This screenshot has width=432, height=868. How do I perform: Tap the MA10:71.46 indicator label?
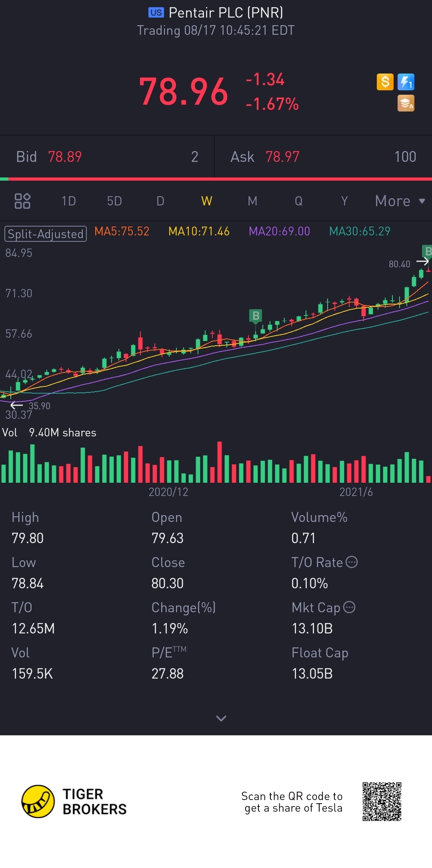(199, 231)
